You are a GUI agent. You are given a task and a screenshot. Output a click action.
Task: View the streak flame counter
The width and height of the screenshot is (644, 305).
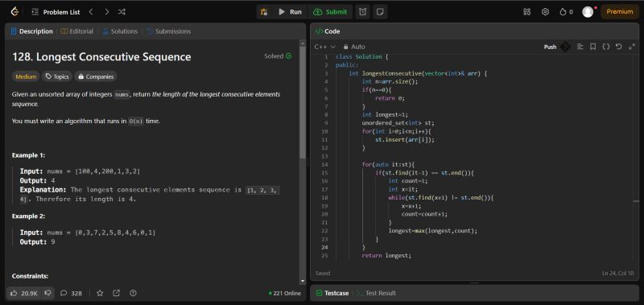pos(566,12)
